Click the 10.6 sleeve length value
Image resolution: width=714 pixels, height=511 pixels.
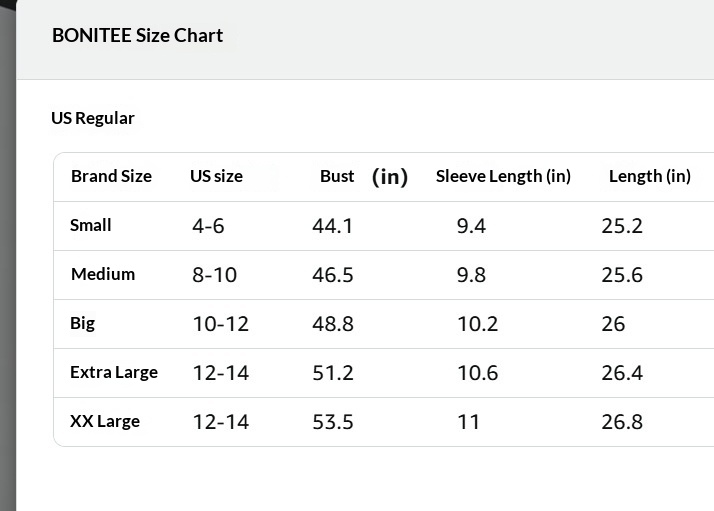(x=477, y=373)
